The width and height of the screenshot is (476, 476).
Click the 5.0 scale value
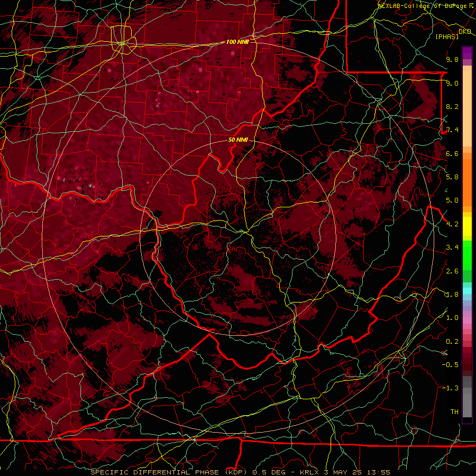pos(452,200)
